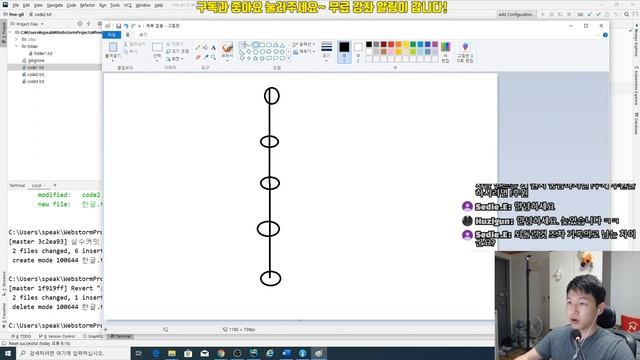Image resolution: width=640 pixels, height=360 pixels.
Task: Open the shape Fill dropdown
Action: (x=304, y=52)
